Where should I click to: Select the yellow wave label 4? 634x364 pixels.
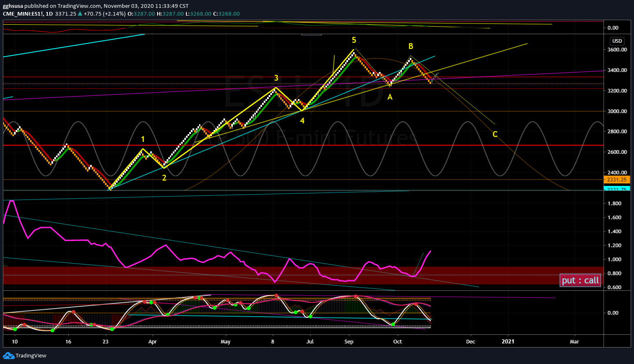pyautogui.click(x=302, y=121)
